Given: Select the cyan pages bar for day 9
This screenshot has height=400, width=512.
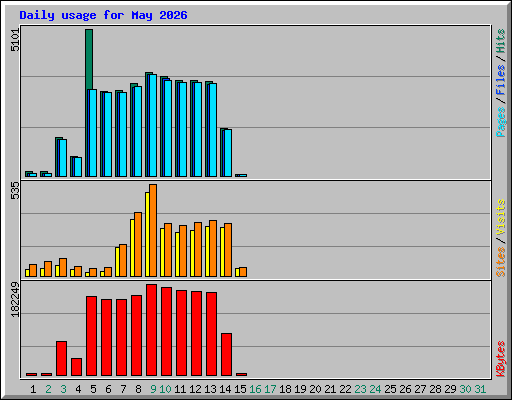Looking at the screenshot, I should click(x=153, y=125).
